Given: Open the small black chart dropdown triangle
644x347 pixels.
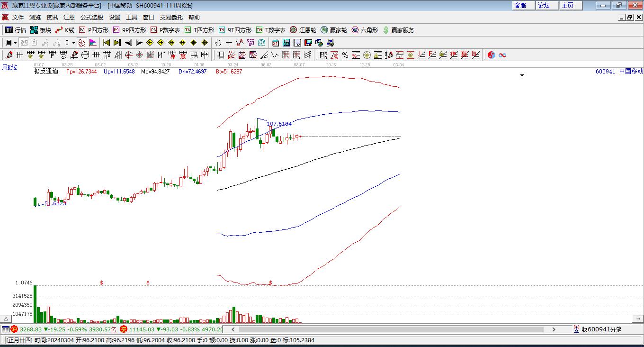Looking at the screenshot, I should point(522,75).
